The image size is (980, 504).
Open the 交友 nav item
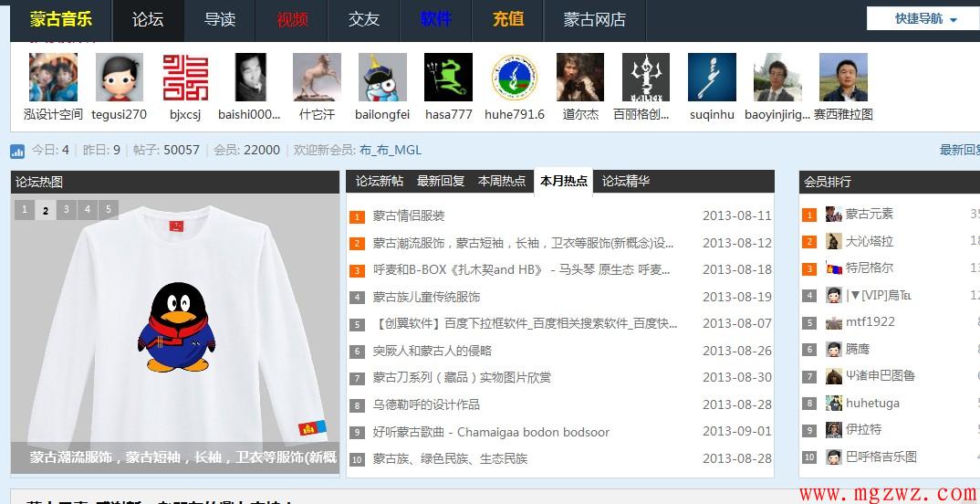[364, 19]
